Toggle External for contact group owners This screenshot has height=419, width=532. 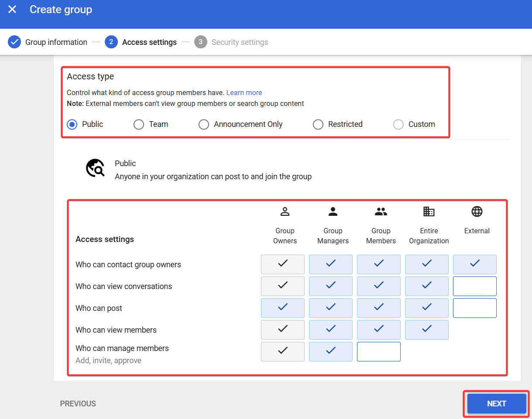[x=475, y=264]
